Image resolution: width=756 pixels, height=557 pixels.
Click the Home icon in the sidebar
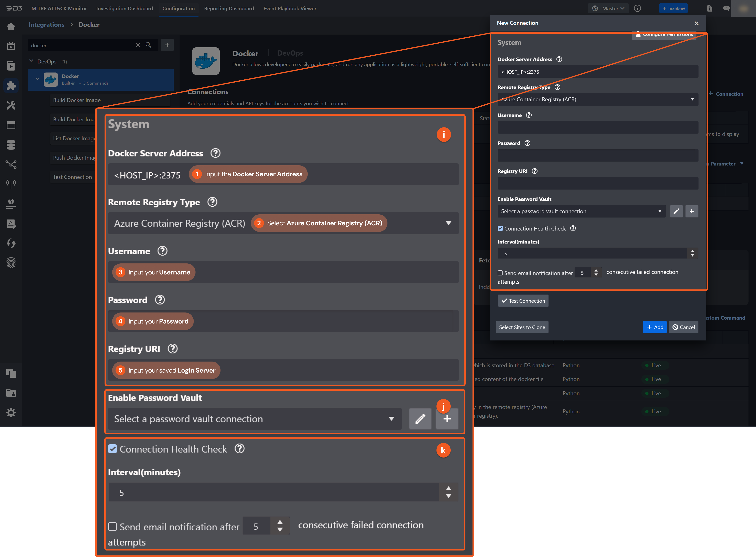click(11, 26)
